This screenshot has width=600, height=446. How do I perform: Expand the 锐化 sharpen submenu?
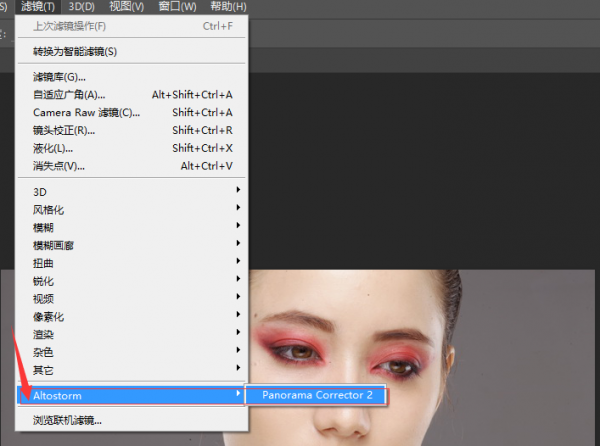tap(43, 281)
